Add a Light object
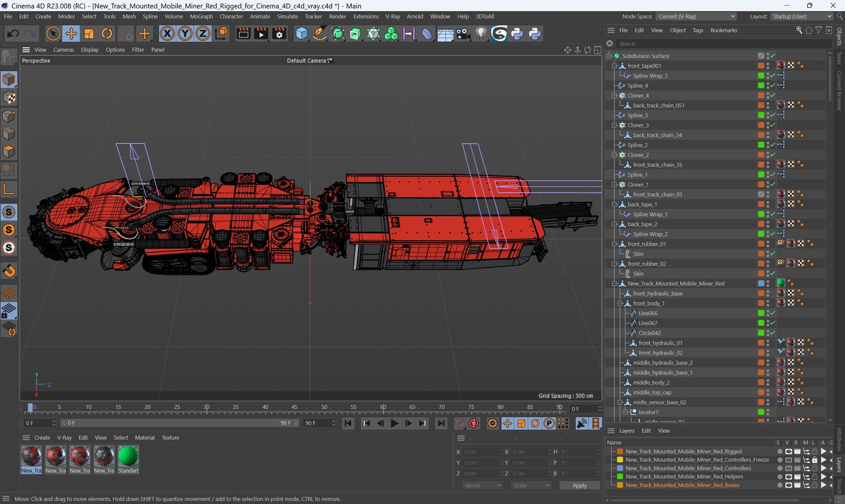This screenshot has width=845, height=504. pos(481,34)
